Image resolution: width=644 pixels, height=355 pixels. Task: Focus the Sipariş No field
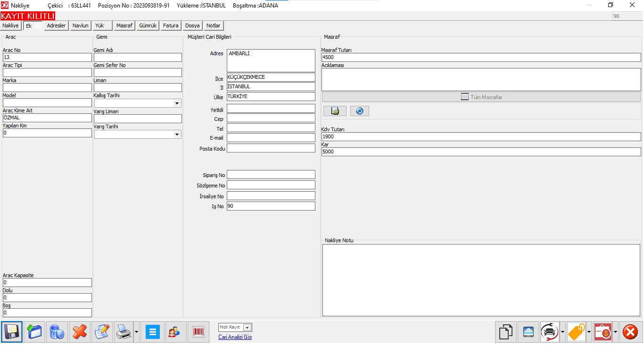(271, 175)
